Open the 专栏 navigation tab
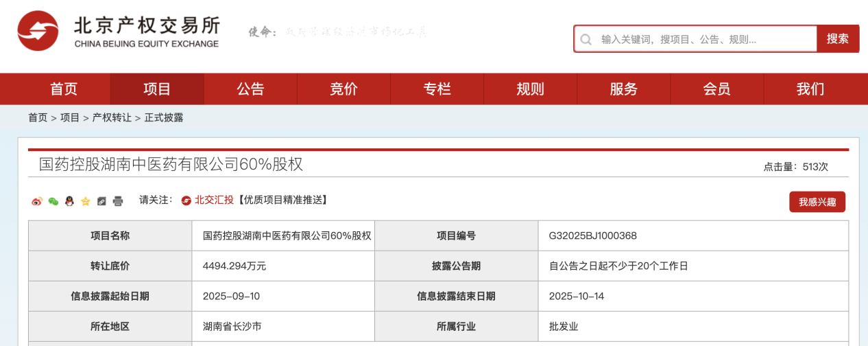 pyautogui.click(x=437, y=89)
